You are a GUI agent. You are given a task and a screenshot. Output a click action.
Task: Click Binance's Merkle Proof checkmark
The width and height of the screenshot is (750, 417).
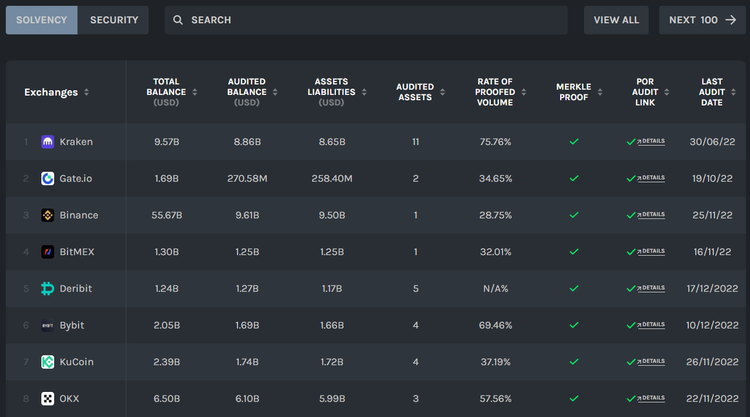574,215
